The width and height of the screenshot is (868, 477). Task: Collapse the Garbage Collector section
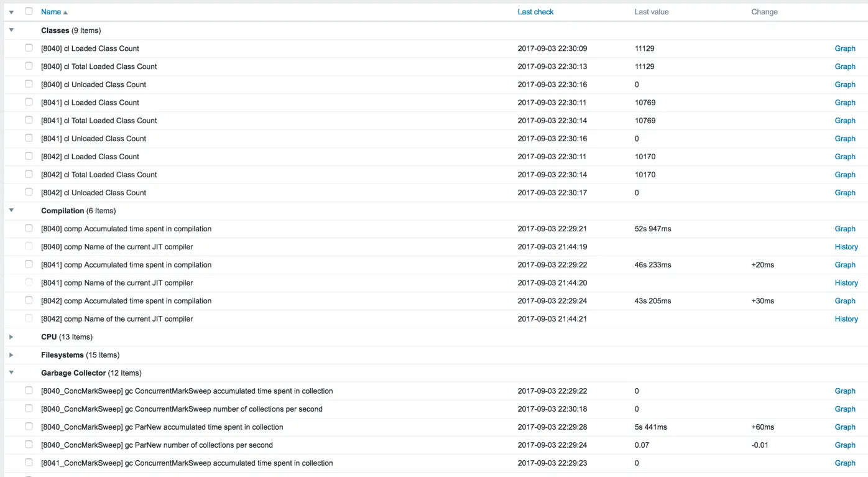click(x=11, y=373)
